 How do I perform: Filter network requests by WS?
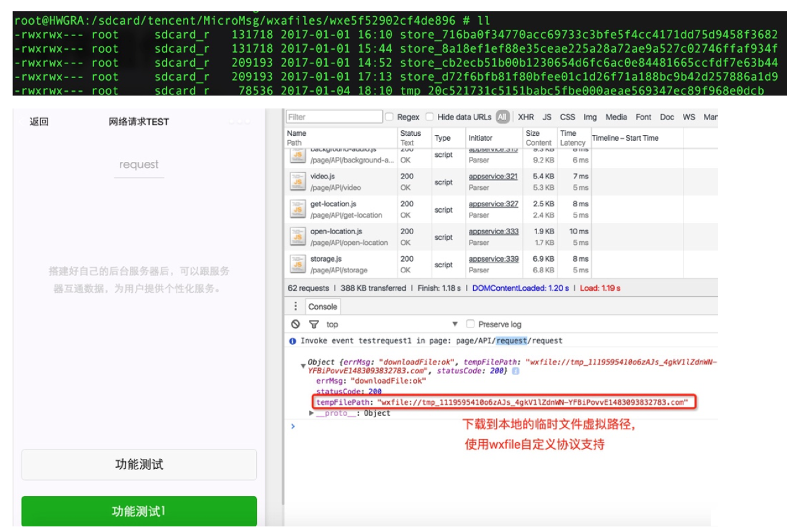(689, 117)
